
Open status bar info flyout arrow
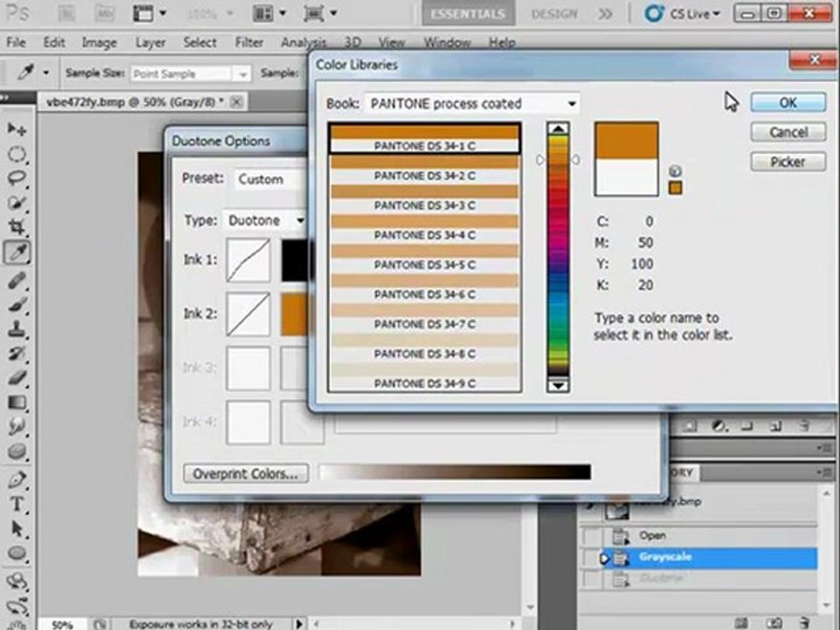click(299, 624)
